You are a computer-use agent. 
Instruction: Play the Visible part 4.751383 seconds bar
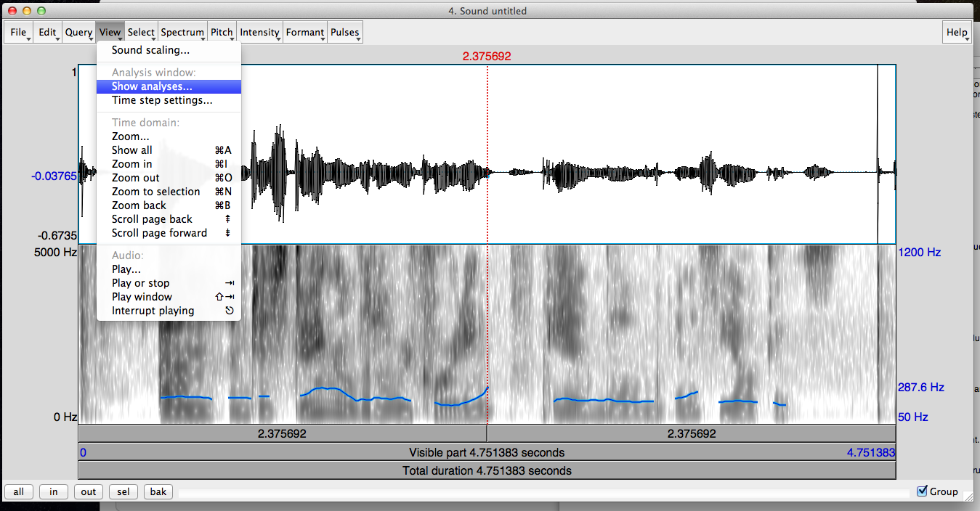(x=487, y=452)
